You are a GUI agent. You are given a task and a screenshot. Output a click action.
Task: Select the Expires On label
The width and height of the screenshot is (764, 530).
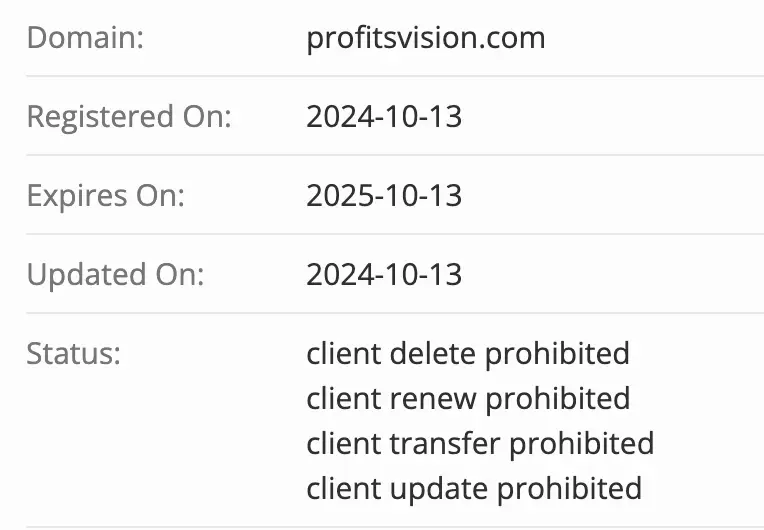tap(105, 196)
